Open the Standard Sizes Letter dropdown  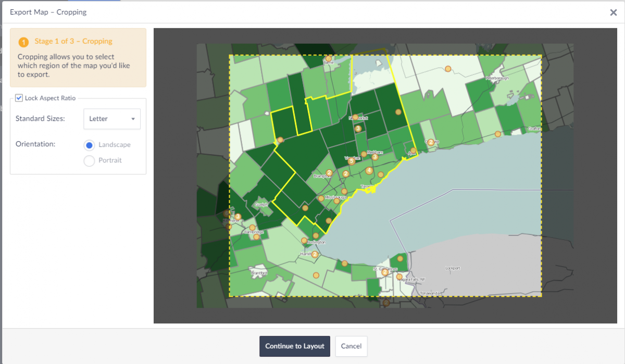[112, 119]
